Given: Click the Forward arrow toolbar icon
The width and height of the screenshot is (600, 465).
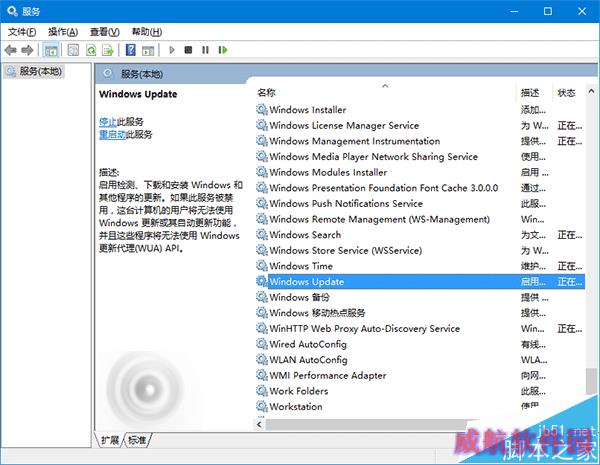Looking at the screenshot, I should 28,50.
